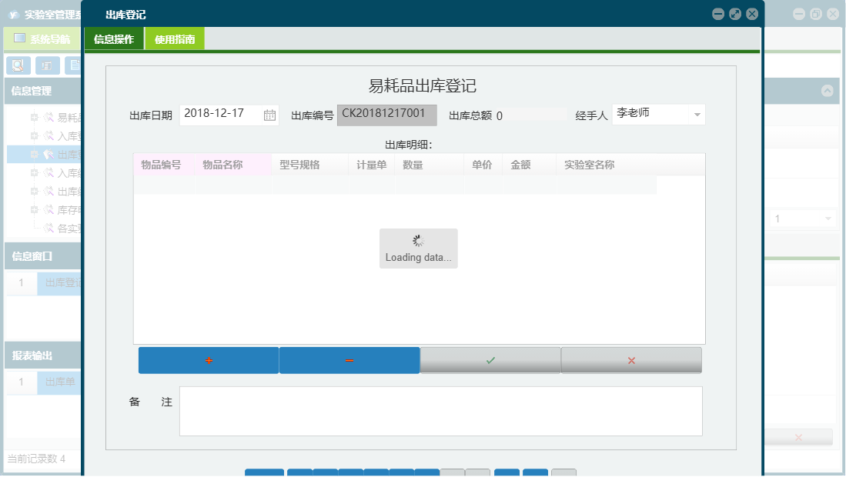The width and height of the screenshot is (846, 504).
Task: Click the 库存查询 icon in the tree
Action: pyautogui.click(x=48, y=209)
